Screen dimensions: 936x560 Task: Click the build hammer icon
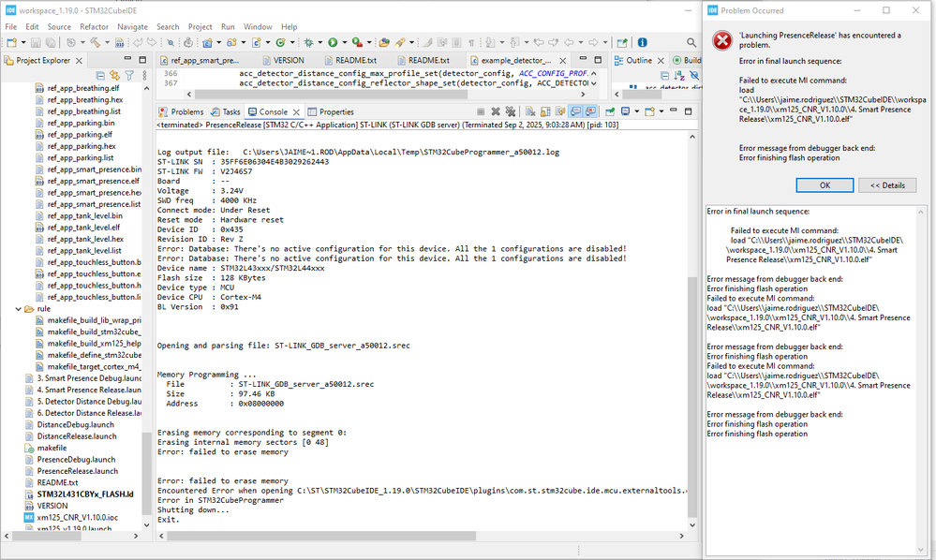coord(96,42)
